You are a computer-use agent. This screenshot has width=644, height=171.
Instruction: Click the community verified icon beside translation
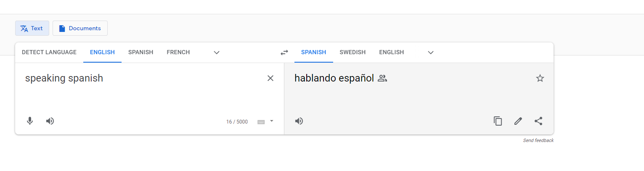tap(382, 78)
